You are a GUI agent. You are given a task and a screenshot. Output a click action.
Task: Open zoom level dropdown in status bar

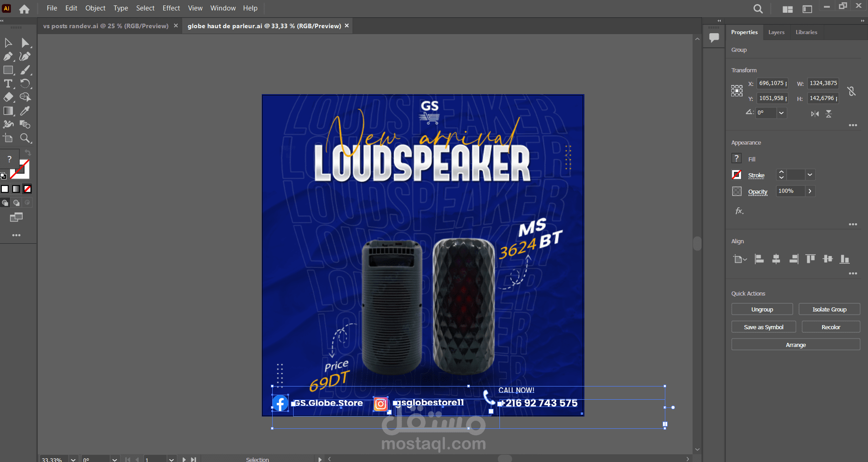[x=73, y=459]
